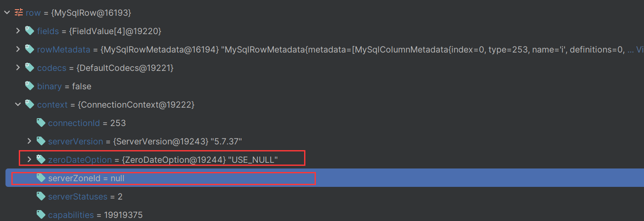644x221 pixels.
Task: Click the tag icon beside fields
Action: tap(30, 31)
